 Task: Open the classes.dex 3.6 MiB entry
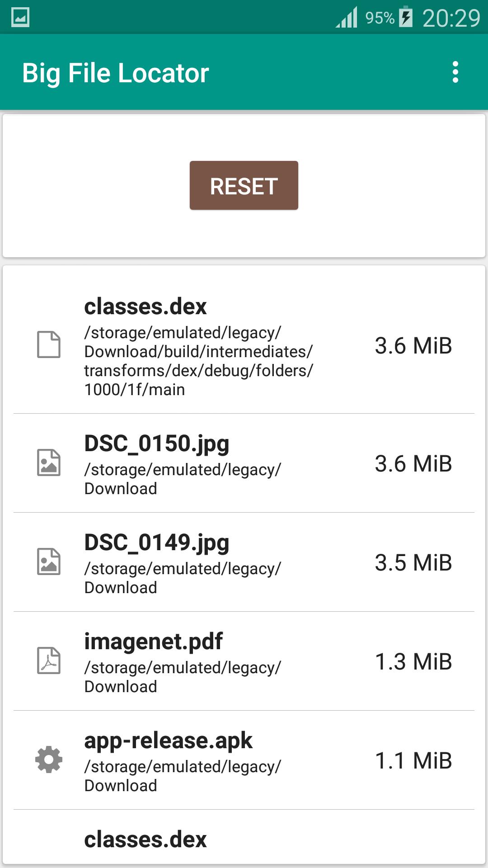coord(244,345)
